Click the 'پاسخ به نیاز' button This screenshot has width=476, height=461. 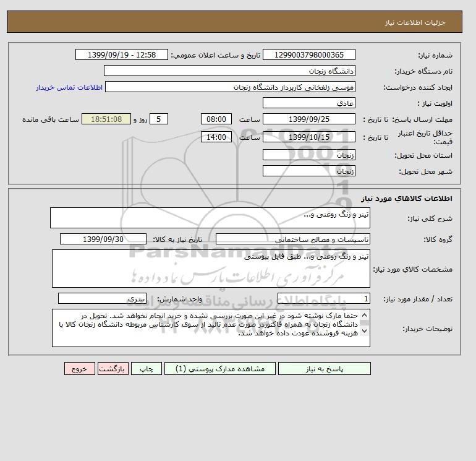(x=324, y=368)
